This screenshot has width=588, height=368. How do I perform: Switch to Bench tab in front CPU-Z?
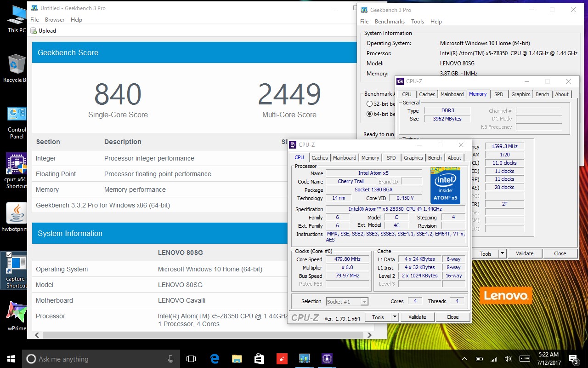pos(435,158)
